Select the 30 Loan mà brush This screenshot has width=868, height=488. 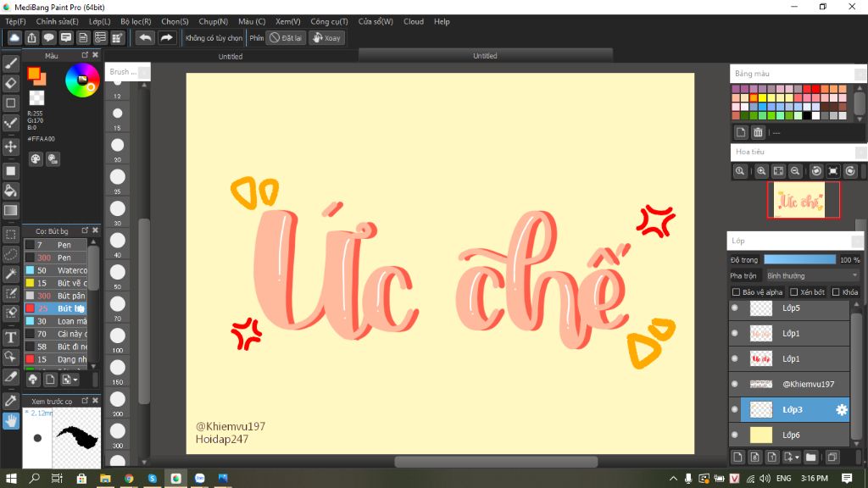click(x=55, y=321)
